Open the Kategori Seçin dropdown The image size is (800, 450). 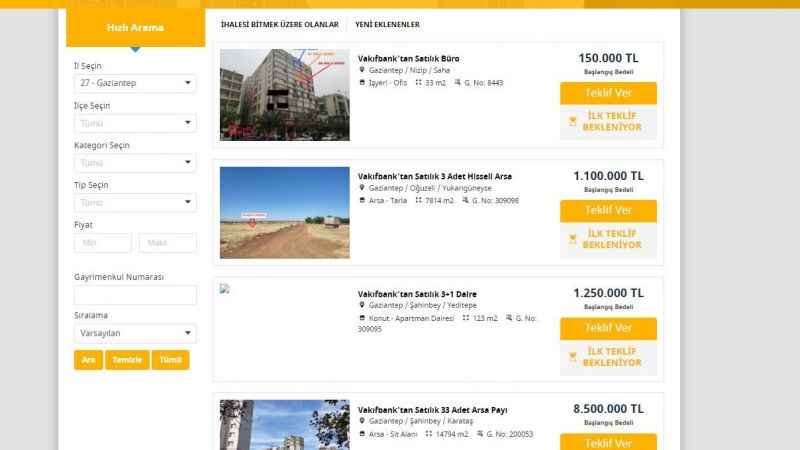point(135,163)
